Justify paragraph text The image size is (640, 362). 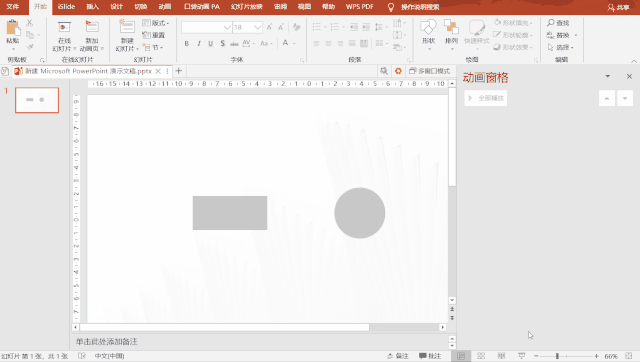point(352,43)
